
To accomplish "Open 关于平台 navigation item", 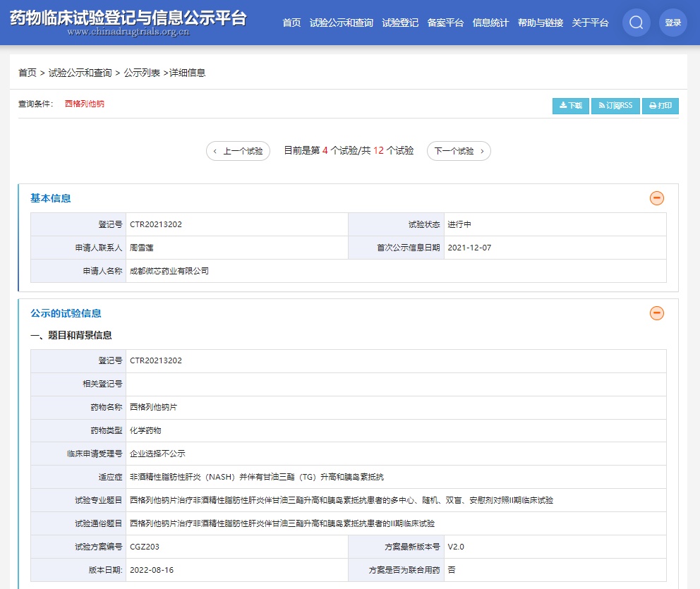I will 590,23.
